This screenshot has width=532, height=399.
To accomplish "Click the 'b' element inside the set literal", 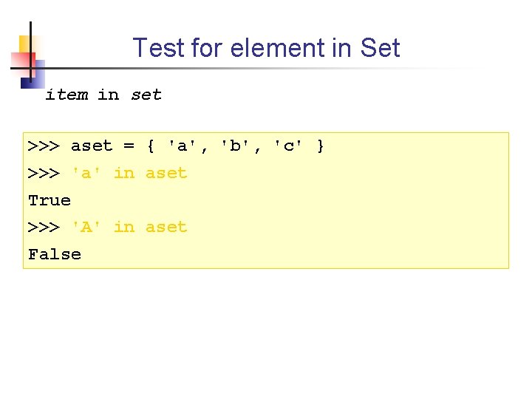I will coord(236,146).
